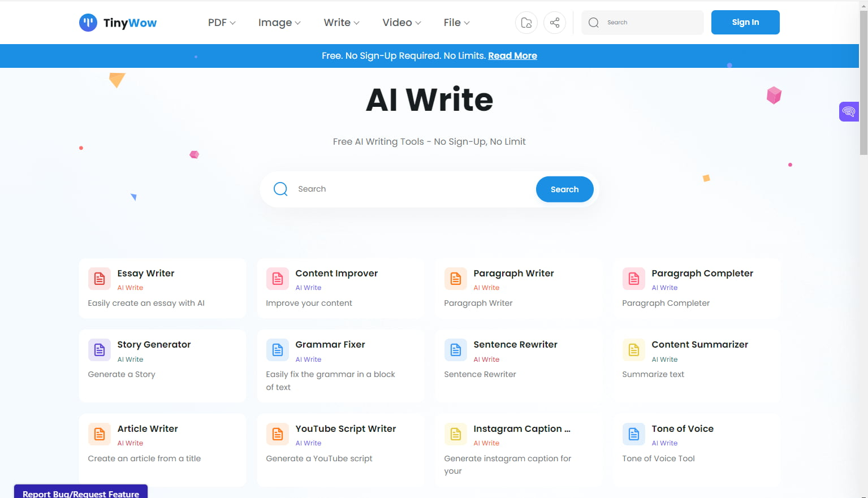Click the Paragraph Completer document icon
The image size is (868, 498).
[x=634, y=279]
